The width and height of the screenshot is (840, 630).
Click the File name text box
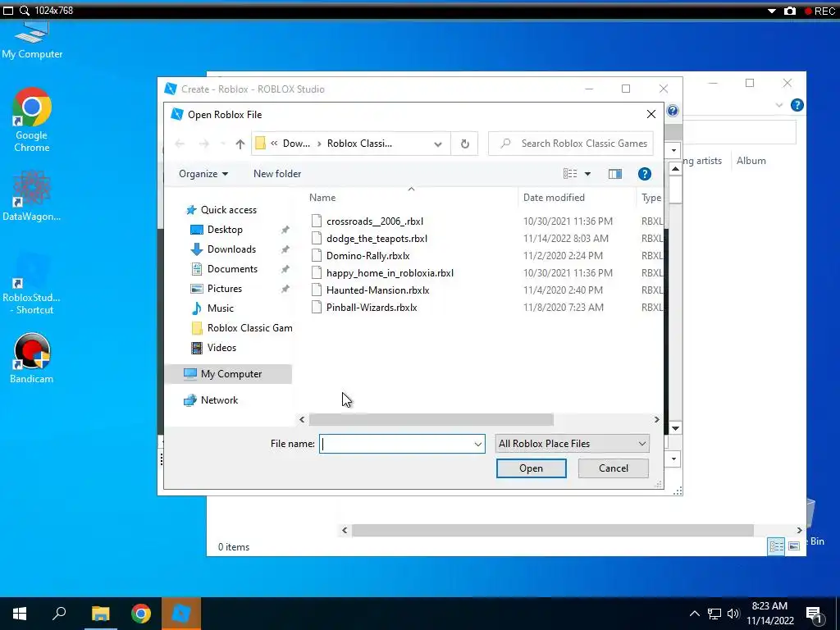click(396, 444)
